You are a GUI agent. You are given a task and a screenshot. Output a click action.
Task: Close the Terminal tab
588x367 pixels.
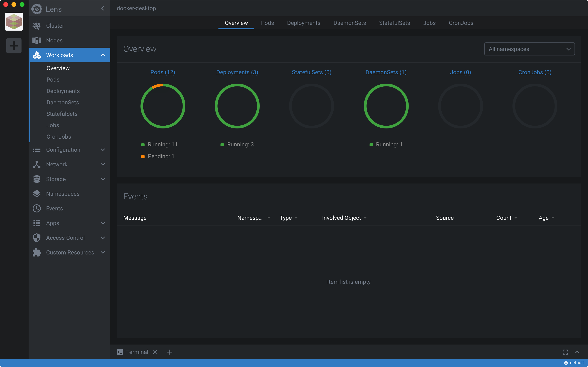coord(155,352)
